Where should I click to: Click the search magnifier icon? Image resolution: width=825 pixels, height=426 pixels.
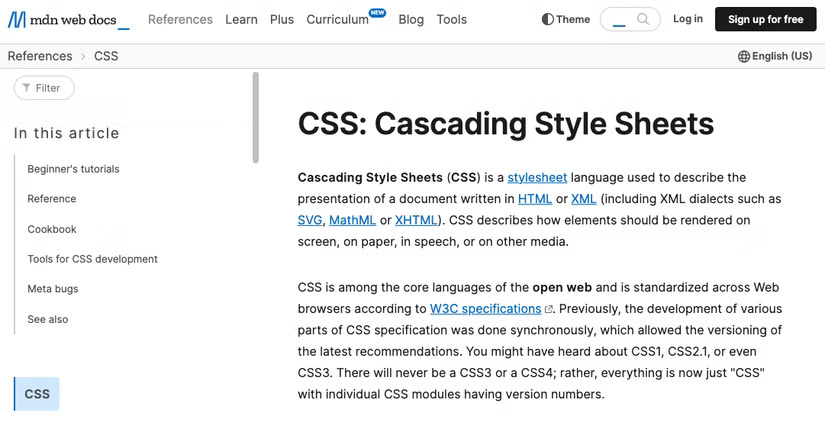644,19
